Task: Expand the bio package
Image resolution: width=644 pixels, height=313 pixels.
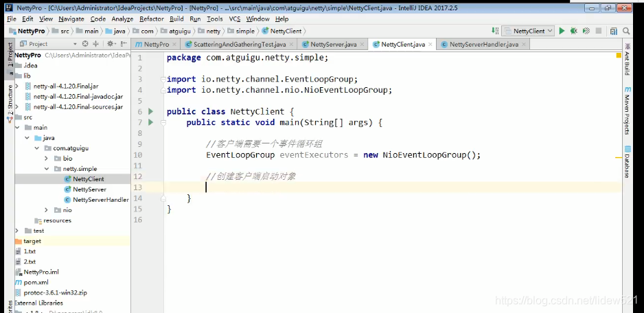Action: [x=47, y=158]
